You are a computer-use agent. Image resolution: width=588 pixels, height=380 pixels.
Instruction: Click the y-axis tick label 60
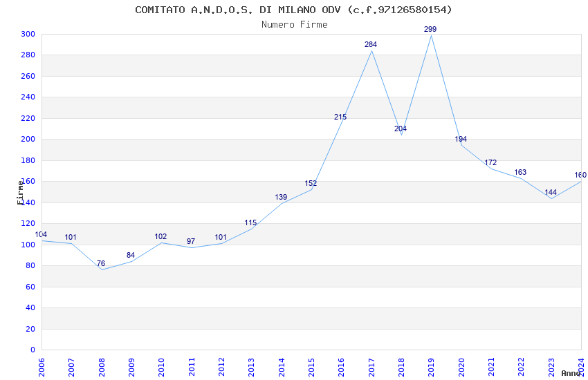point(30,287)
